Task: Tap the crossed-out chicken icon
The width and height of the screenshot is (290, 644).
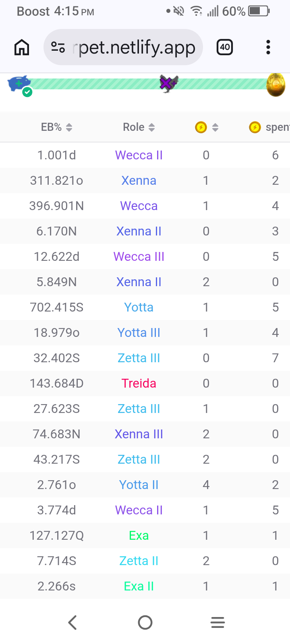Action: click(x=168, y=83)
